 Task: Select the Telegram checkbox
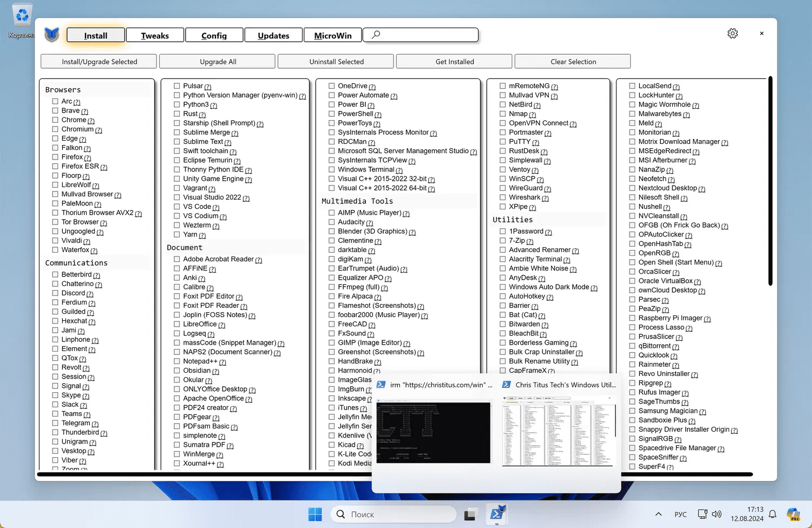[55, 423]
